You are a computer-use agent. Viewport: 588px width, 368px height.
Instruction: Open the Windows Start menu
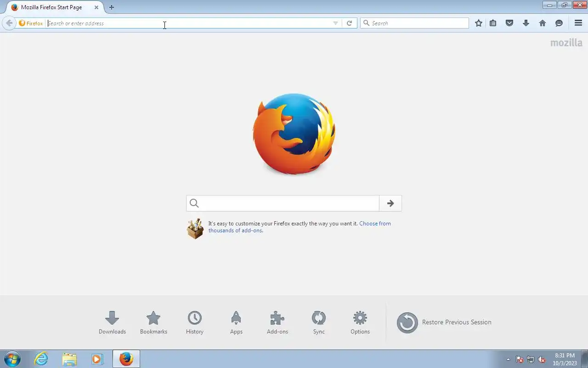[x=12, y=359]
